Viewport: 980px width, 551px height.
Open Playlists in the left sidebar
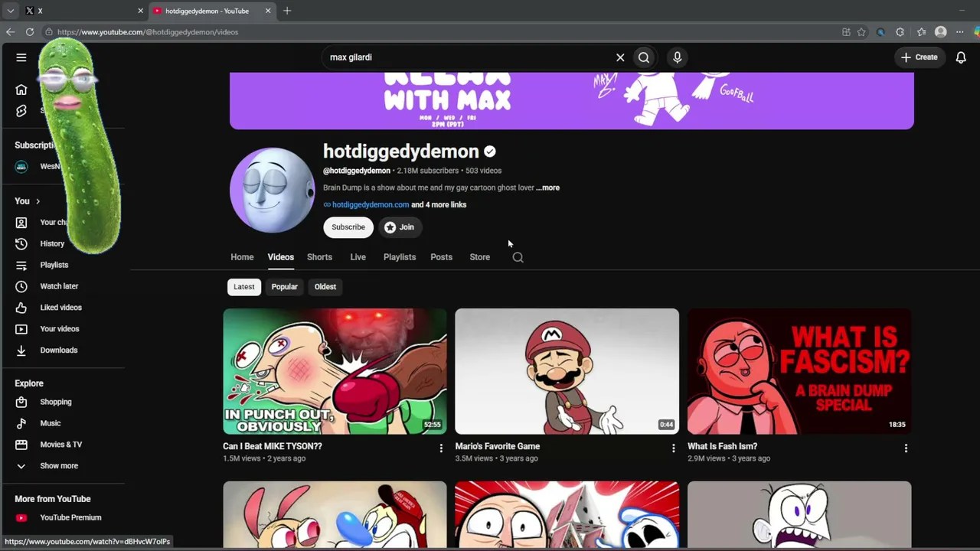54,265
